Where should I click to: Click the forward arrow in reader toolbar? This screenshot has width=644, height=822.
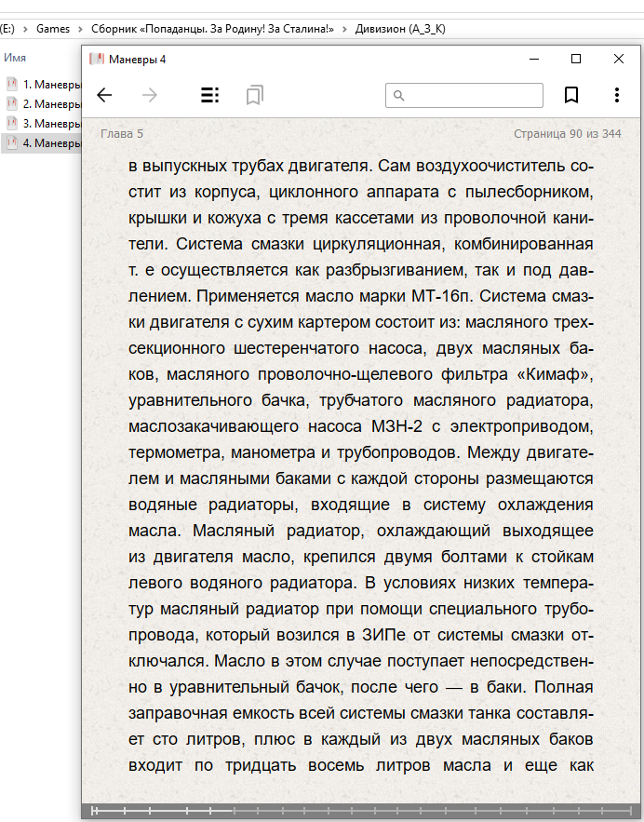[149, 95]
